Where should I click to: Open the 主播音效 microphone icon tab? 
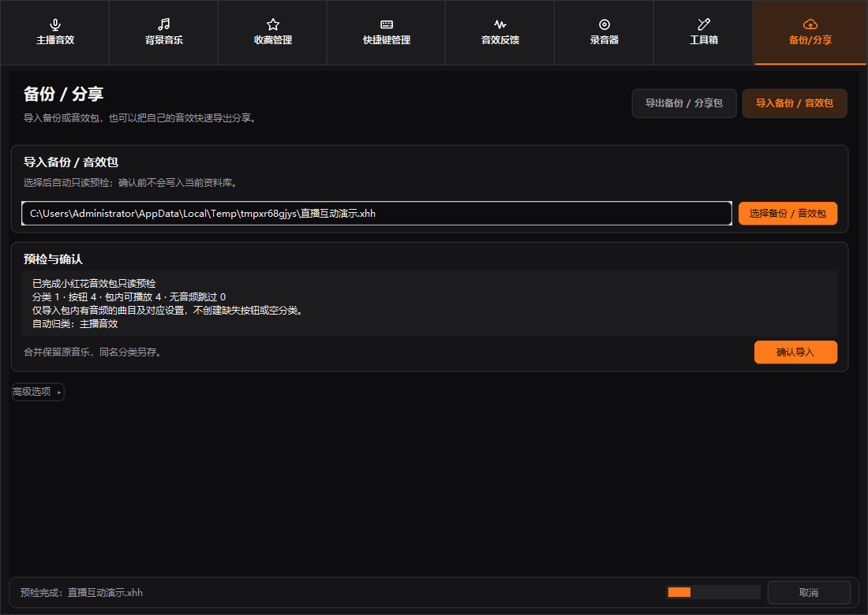[54, 32]
